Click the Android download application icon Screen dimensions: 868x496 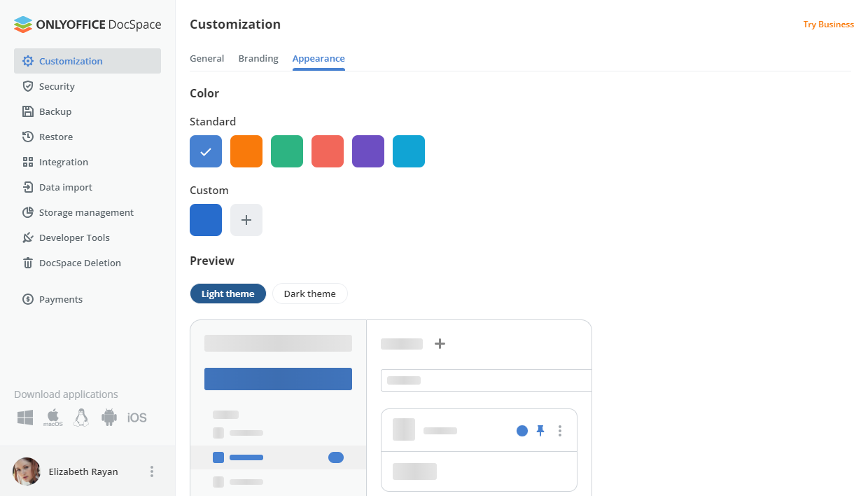tap(109, 418)
